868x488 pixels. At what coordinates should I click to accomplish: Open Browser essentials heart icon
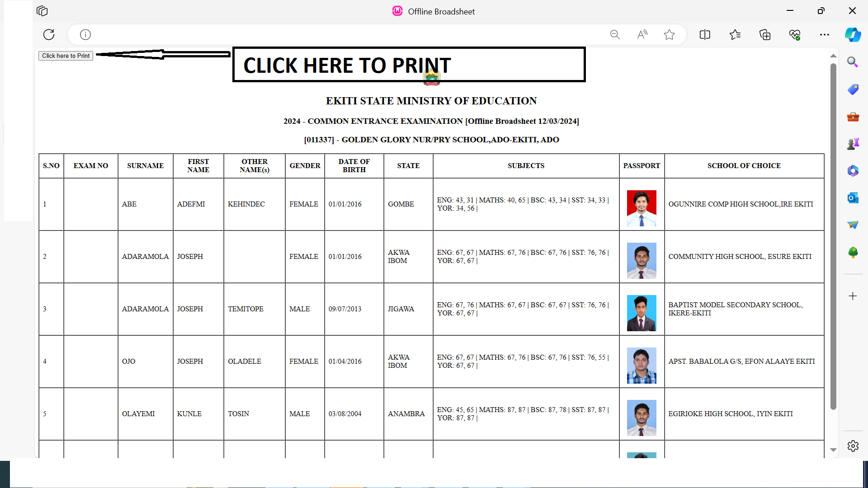coord(795,34)
